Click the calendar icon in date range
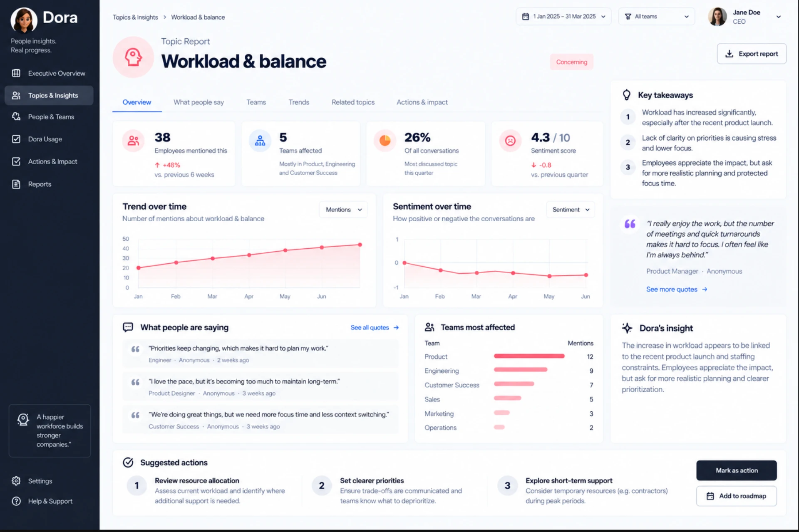Screen dimensions: 799x532 click(526, 17)
